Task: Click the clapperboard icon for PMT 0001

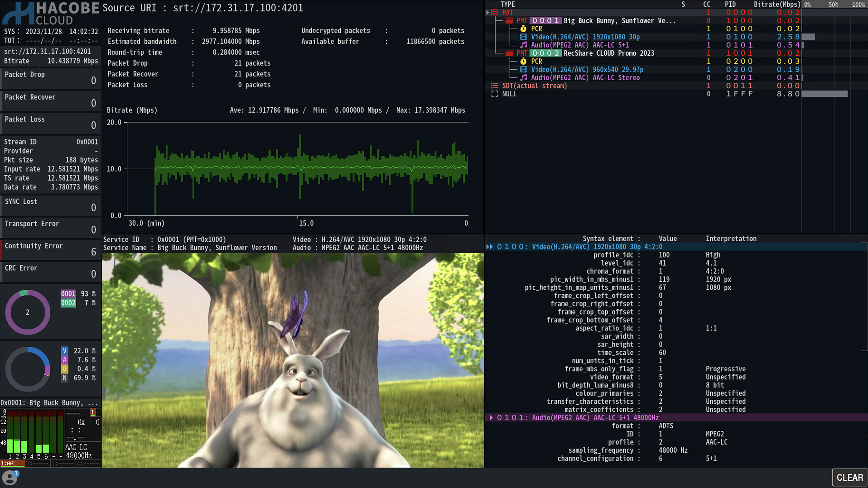Action: pos(509,21)
